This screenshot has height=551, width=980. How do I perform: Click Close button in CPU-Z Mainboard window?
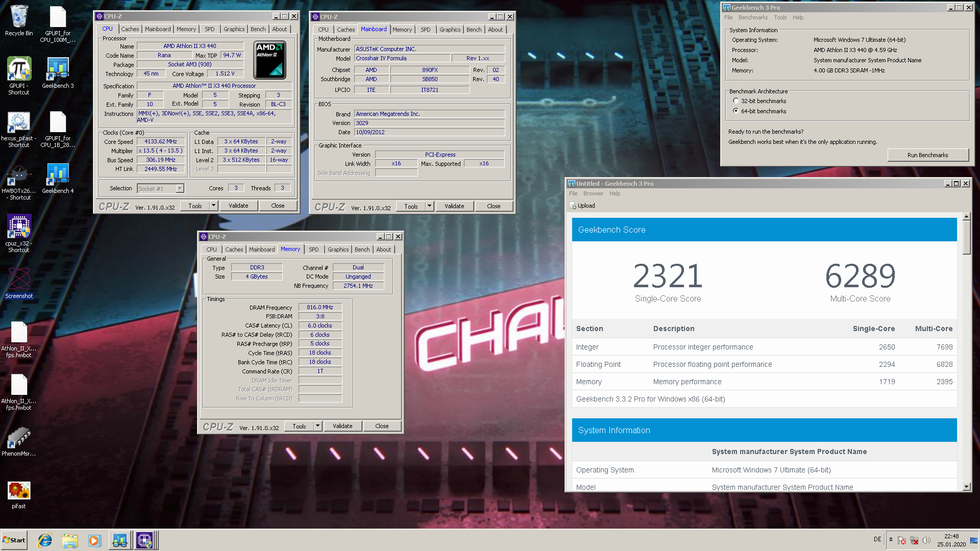pyautogui.click(x=494, y=206)
